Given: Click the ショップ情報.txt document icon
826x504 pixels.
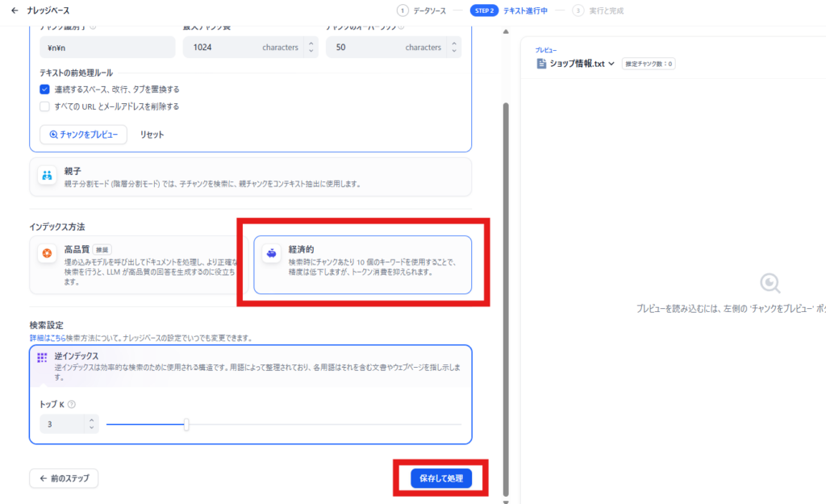Looking at the screenshot, I should [541, 64].
